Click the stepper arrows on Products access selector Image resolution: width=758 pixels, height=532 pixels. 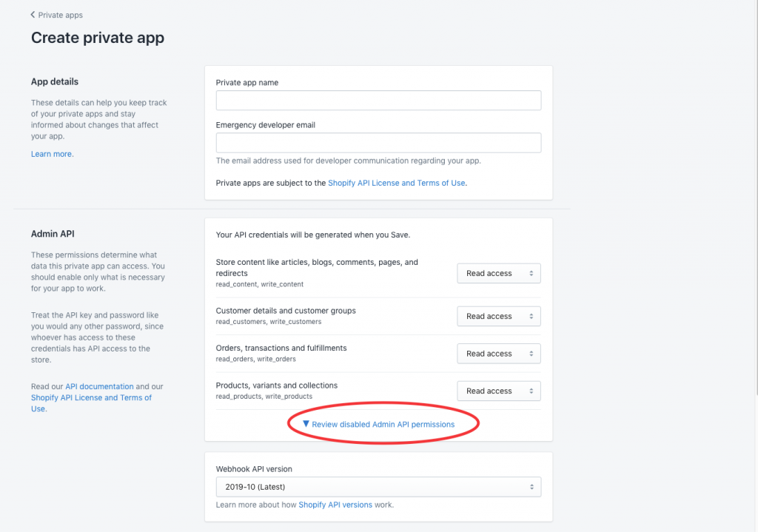tap(531, 391)
